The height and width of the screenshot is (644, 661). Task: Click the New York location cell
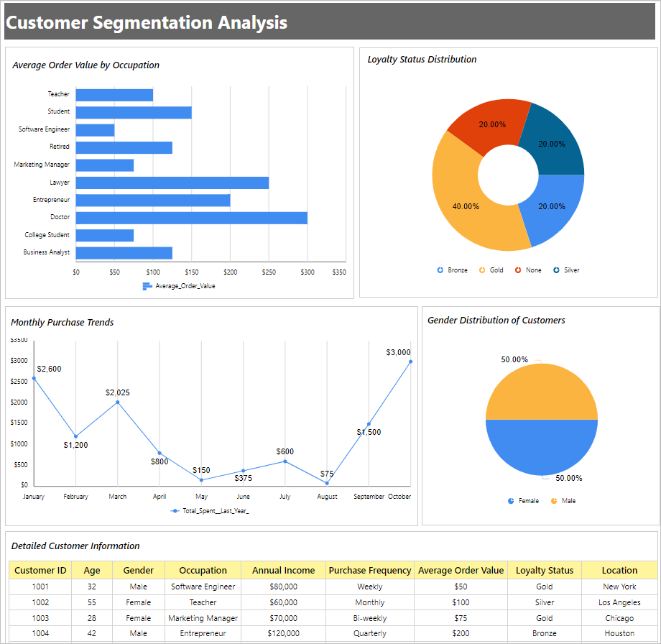click(x=619, y=586)
